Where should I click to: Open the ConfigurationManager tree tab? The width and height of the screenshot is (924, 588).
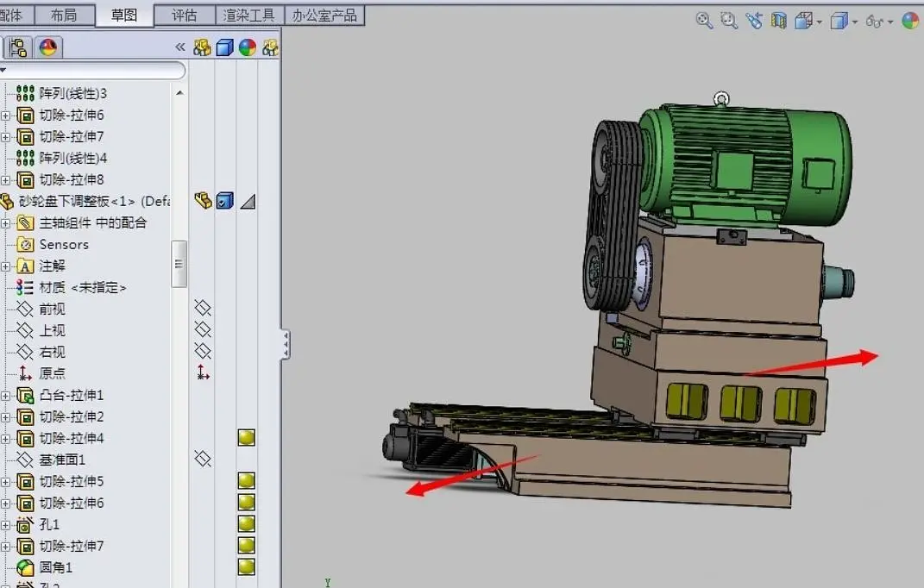[20, 47]
